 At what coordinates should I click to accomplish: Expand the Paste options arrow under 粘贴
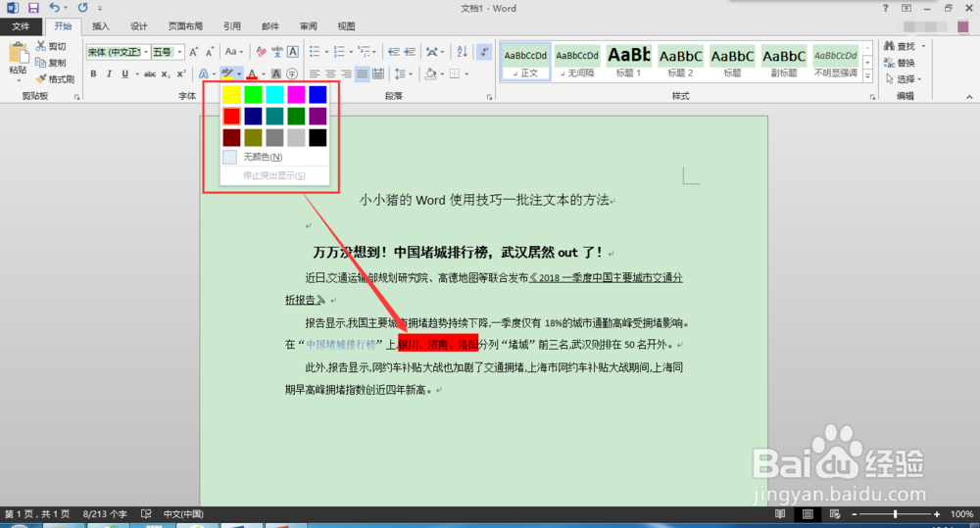click(18, 80)
